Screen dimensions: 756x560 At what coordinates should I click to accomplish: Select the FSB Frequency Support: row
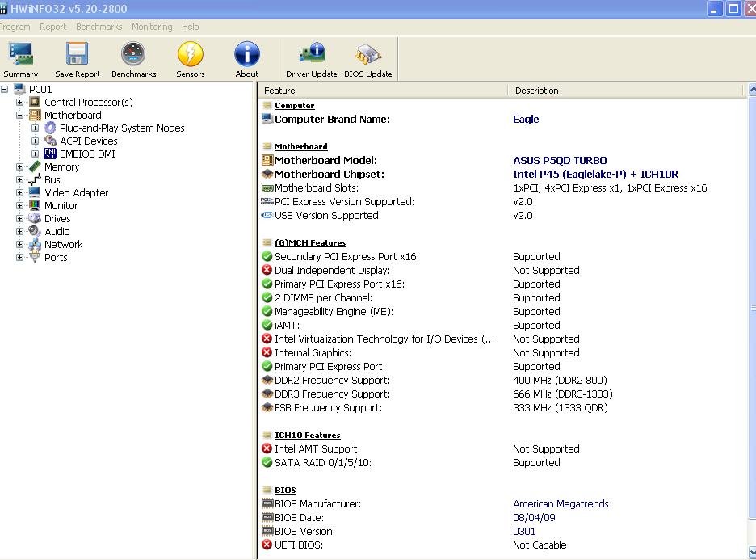(x=502, y=408)
